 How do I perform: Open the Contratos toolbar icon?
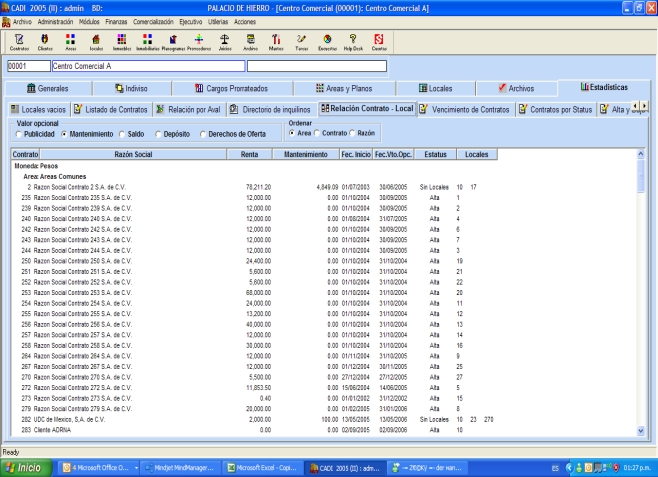point(17,40)
